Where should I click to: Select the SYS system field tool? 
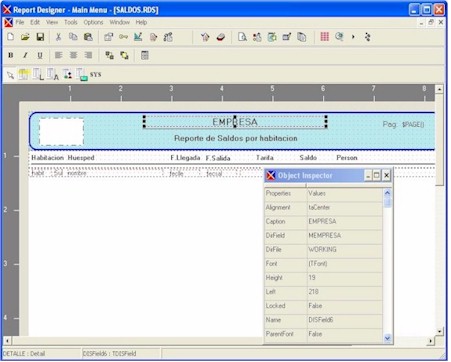point(96,75)
